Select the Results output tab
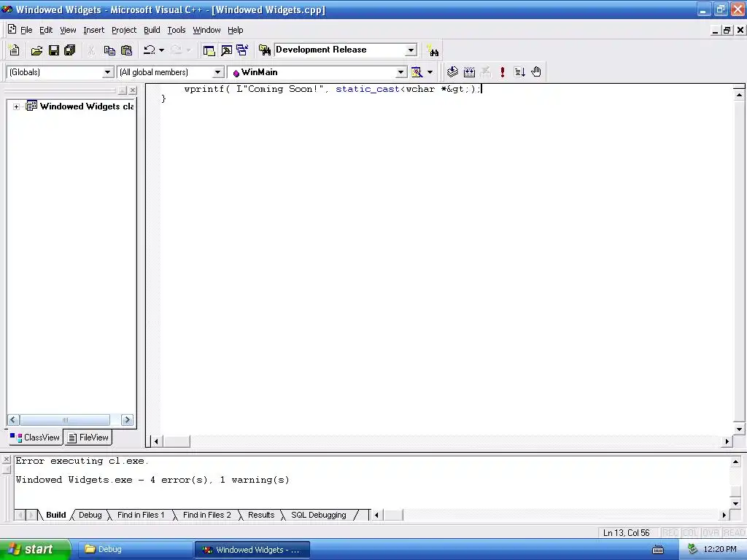 pos(261,515)
